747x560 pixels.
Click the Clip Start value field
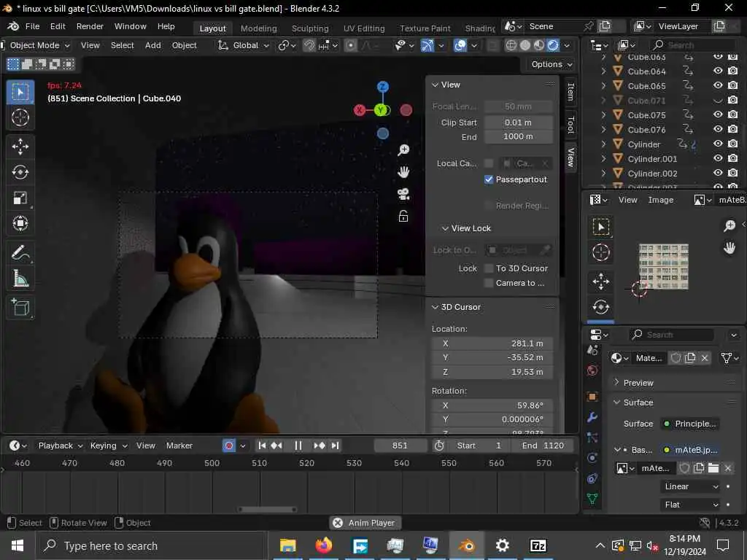(519, 122)
